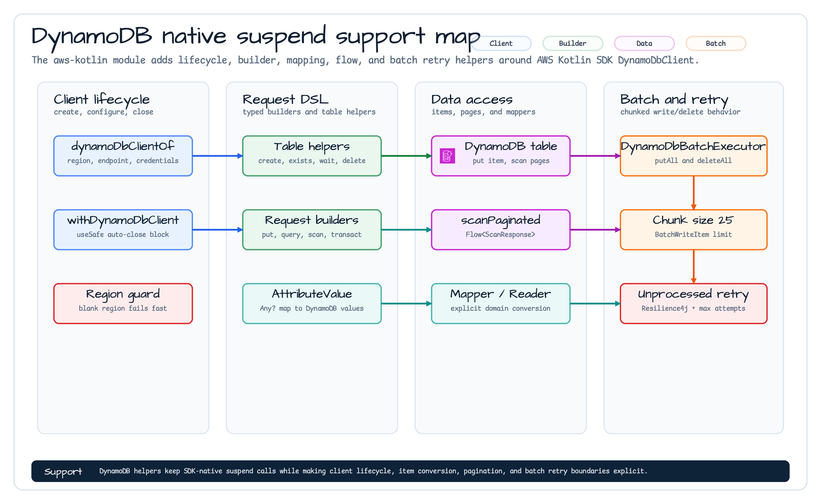Click 'create, exists, wait, delete' text
Viewport: 821px width, 504px height.
(312, 161)
